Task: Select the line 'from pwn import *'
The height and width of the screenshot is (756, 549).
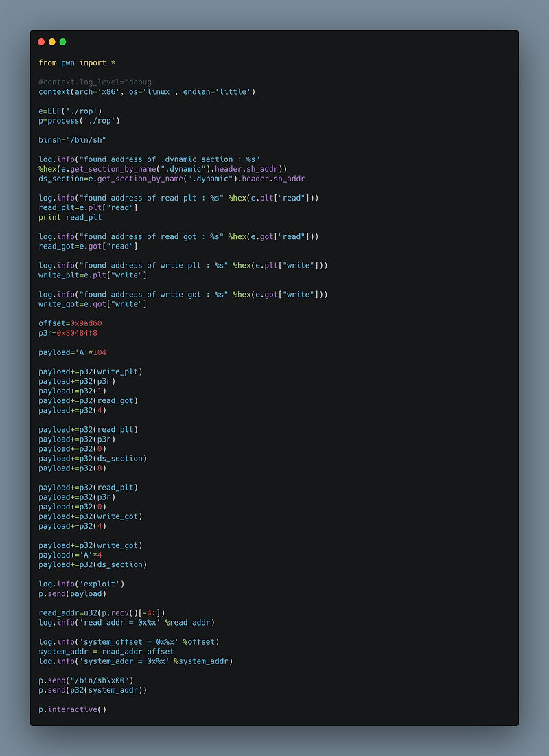Action: 77,62
